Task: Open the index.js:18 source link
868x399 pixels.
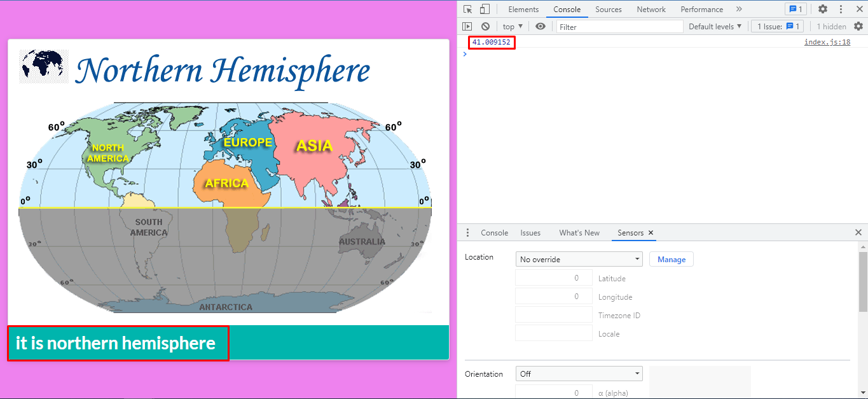Action: pyautogui.click(x=827, y=41)
